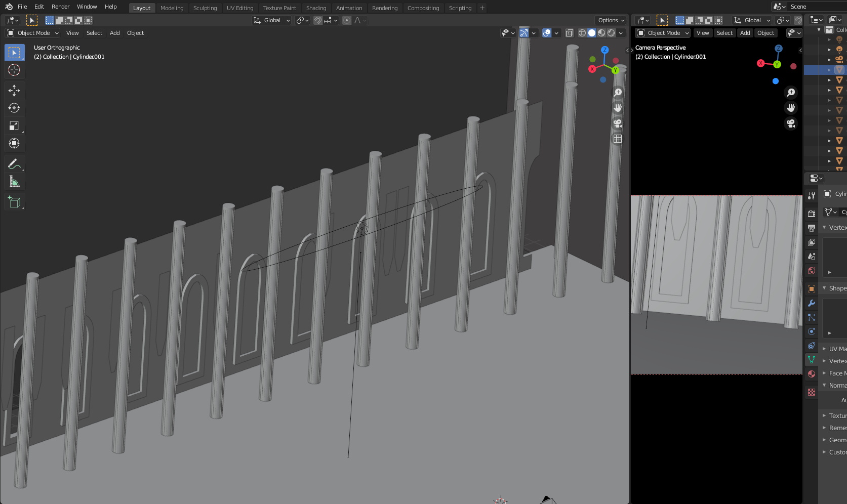This screenshot has width=847, height=504.
Task: Open the Material properties tab
Action: coord(812,374)
